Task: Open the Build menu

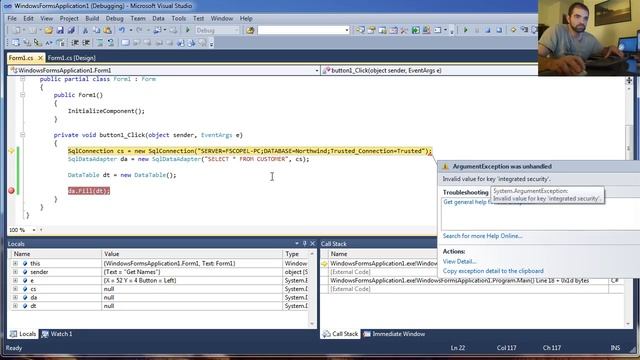Action: (x=92, y=18)
